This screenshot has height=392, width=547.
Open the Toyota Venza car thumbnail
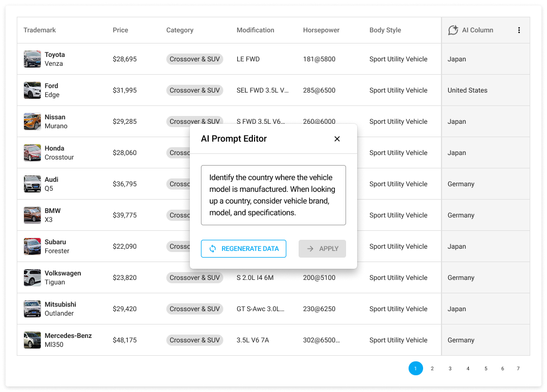[x=32, y=59]
